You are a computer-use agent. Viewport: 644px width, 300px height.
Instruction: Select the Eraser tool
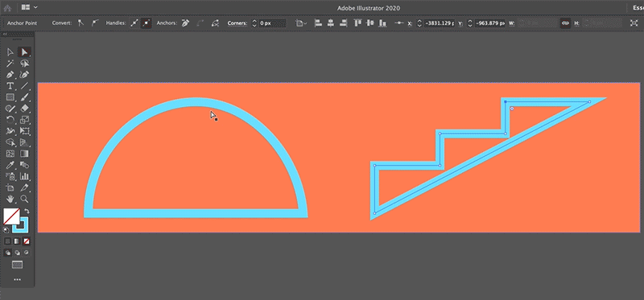click(24, 109)
